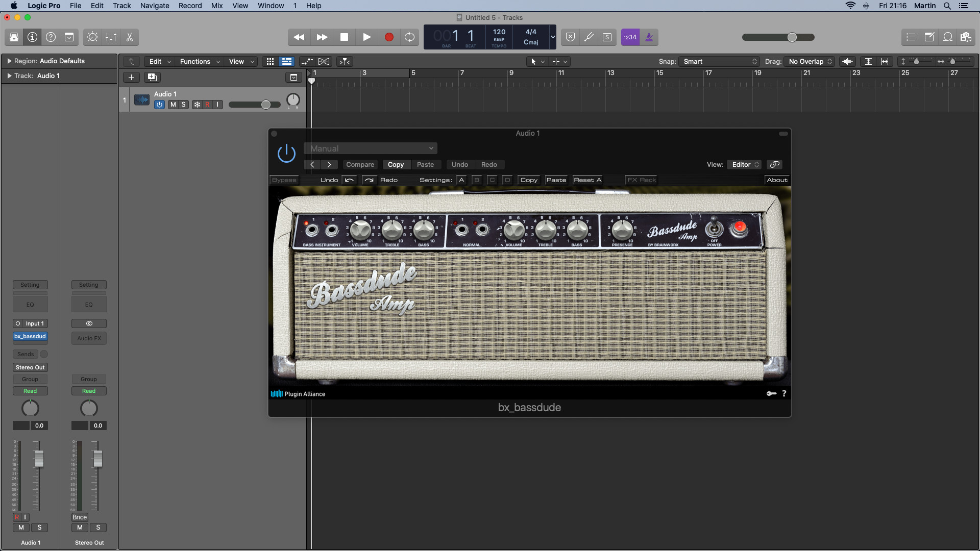Image resolution: width=980 pixels, height=551 pixels.
Task: Flip the amp POWER toggle switch
Action: [714, 228]
